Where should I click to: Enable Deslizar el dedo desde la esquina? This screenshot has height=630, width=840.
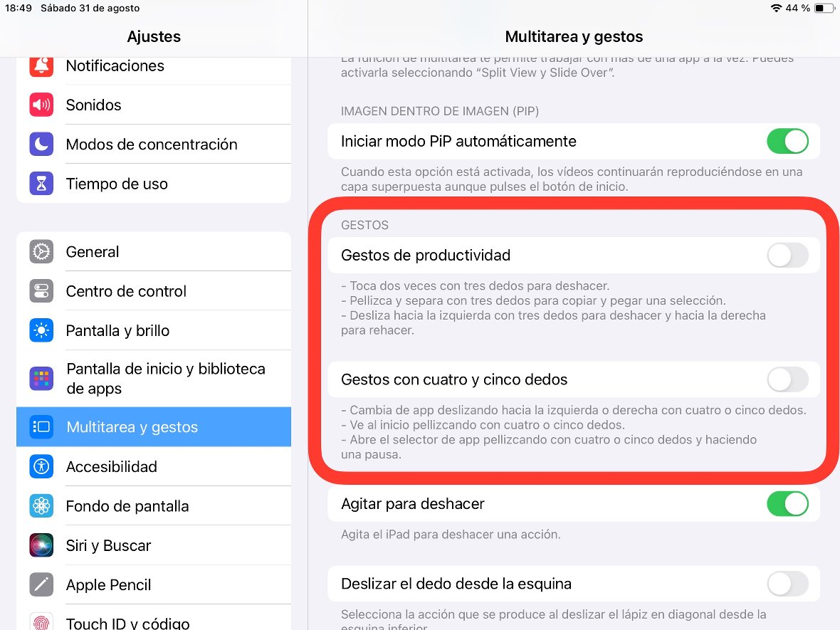787,584
